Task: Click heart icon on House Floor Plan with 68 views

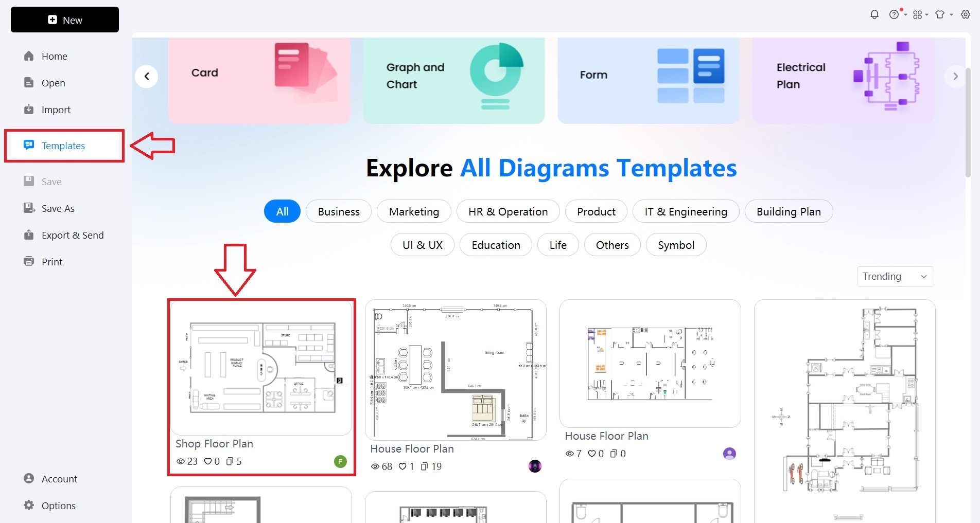Action: 402,466
